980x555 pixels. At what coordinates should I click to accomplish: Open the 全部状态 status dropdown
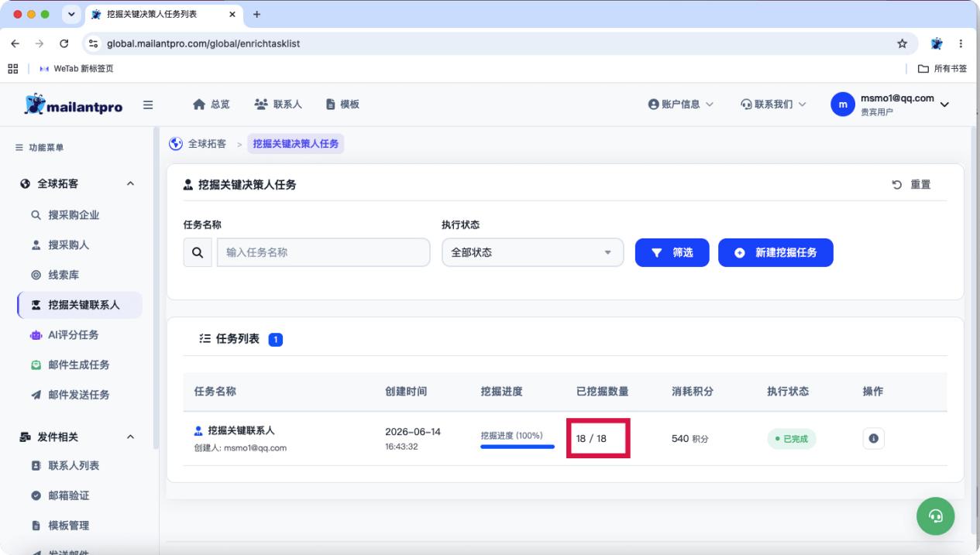pyautogui.click(x=532, y=252)
